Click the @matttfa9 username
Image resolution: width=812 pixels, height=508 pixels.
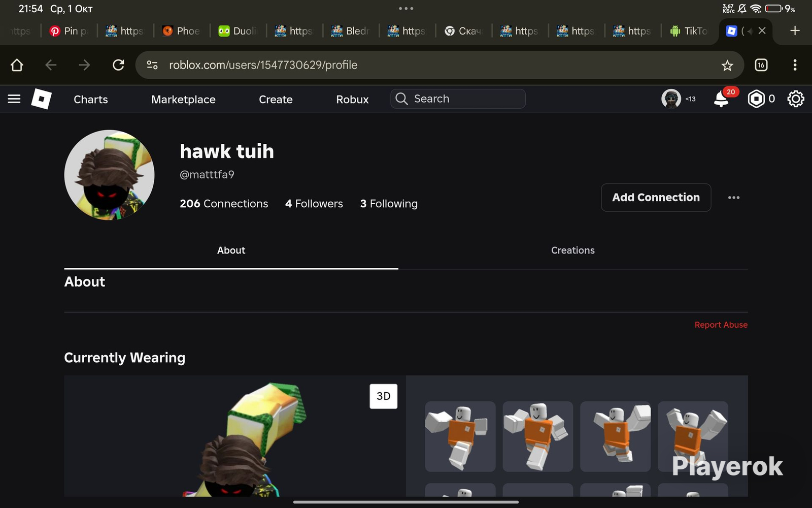coord(207,175)
